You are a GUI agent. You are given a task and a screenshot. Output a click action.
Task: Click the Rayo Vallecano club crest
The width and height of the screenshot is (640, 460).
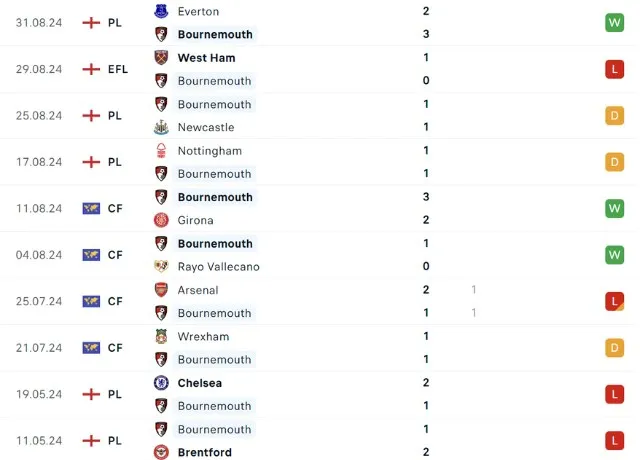click(161, 267)
